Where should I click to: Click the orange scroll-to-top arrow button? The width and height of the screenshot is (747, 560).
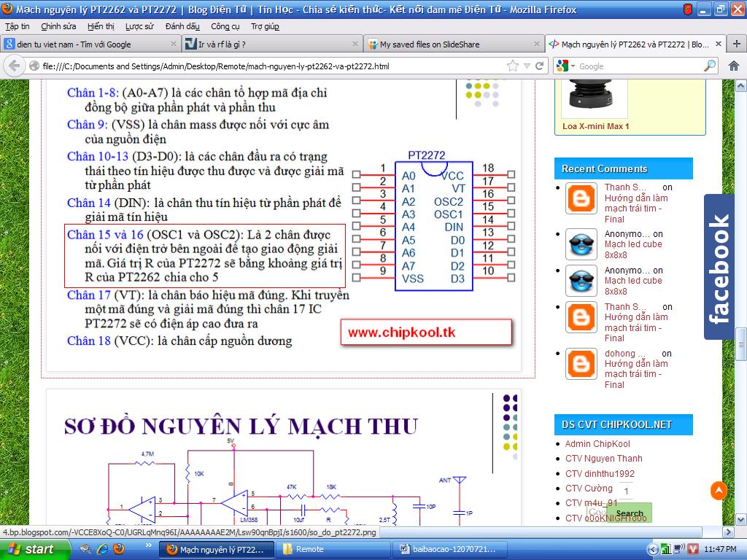pos(719,491)
